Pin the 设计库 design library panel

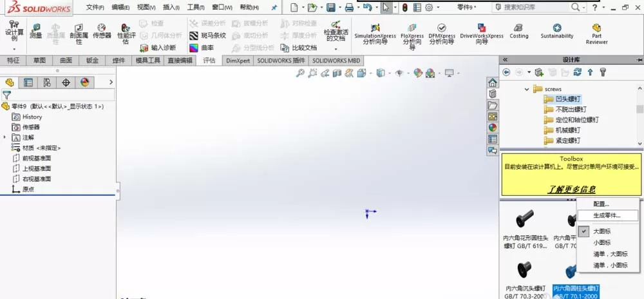point(639,59)
